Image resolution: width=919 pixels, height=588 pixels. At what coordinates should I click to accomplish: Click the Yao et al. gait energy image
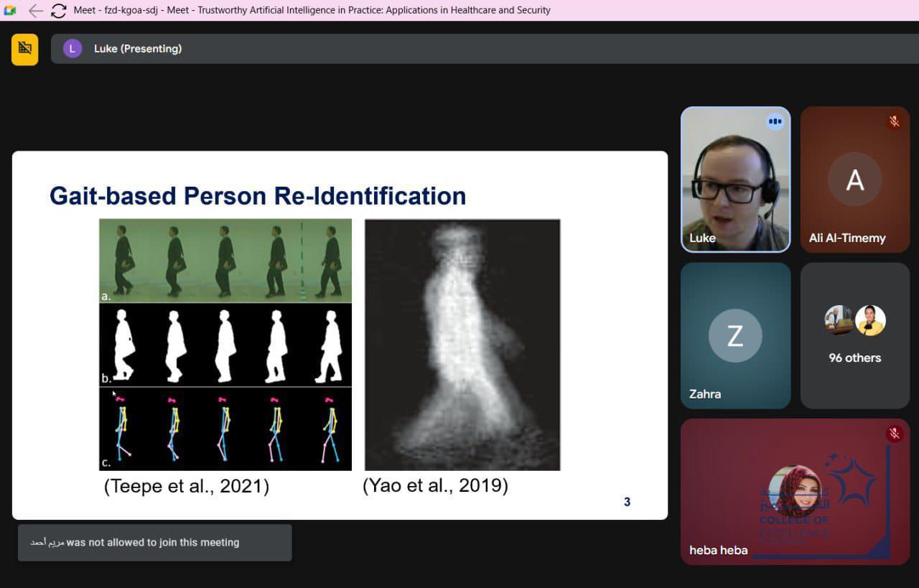[x=462, y=345]
